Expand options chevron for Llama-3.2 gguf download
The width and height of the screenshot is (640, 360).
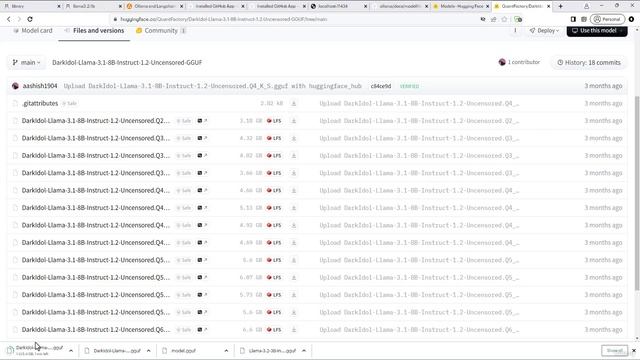(304, 351)
